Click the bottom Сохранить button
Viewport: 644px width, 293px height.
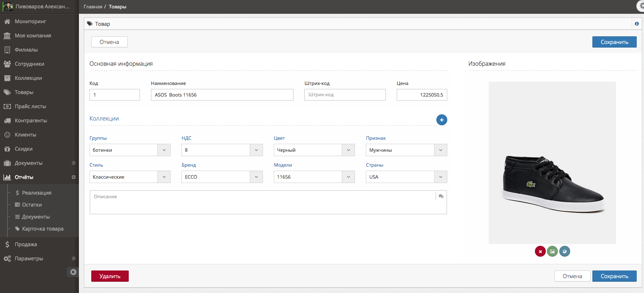coord(614,276)
